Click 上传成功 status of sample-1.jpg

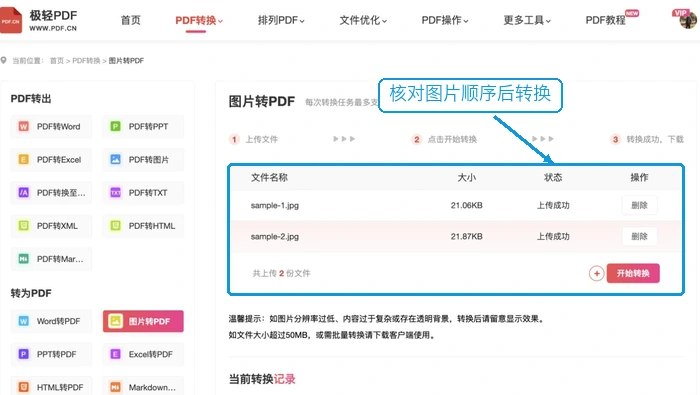(553, 205)
